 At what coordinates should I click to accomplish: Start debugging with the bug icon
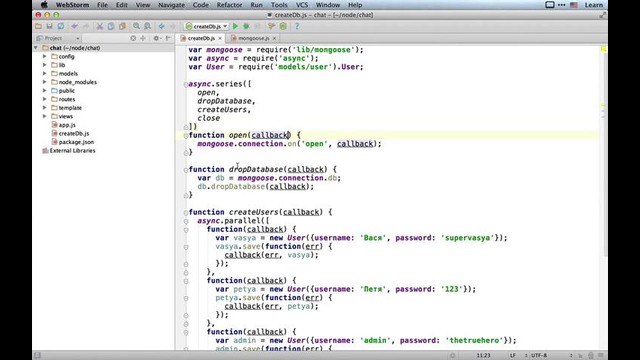[x=246, y=26]
